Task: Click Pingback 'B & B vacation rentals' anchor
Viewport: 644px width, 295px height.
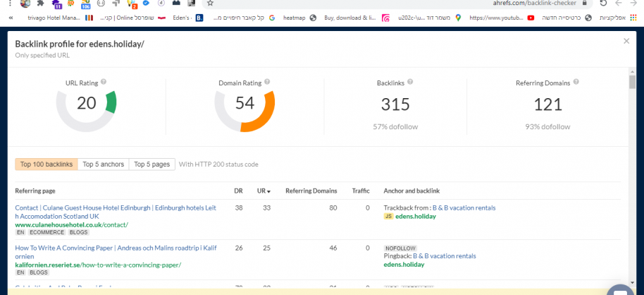Action: 445,256
